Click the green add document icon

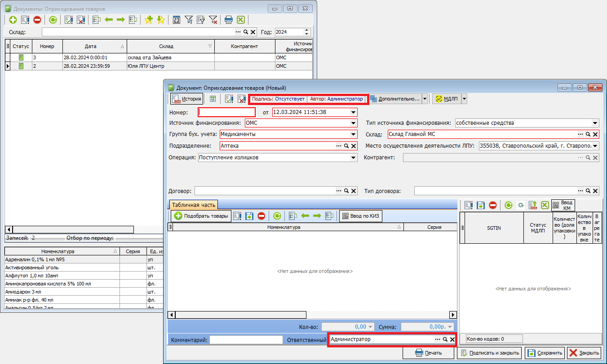coord(13,20)
